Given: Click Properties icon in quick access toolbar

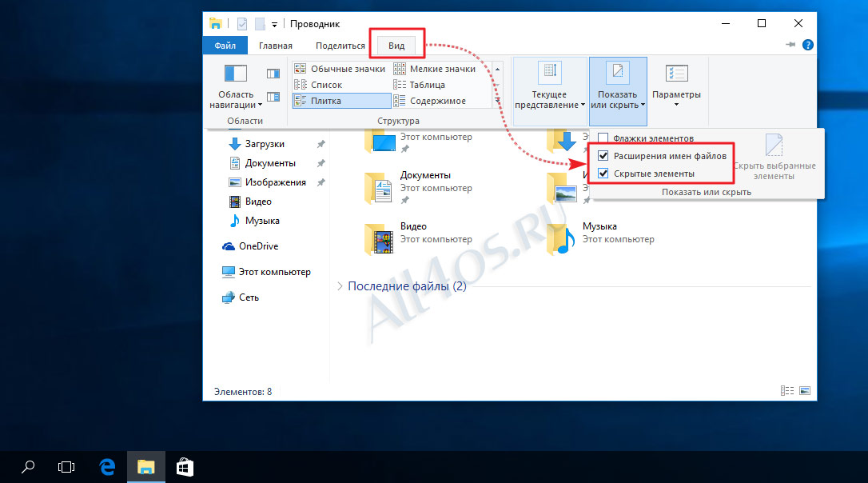Looking at the screenshot, I should pyautogui.click(x=242, y=24).
